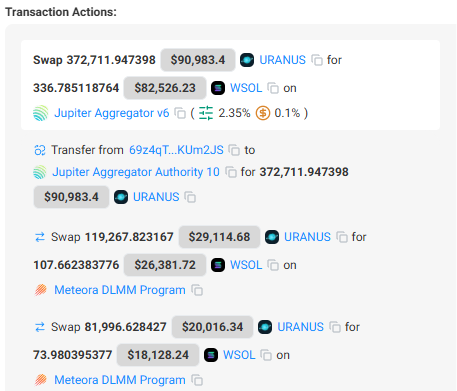Click the $18,128.24 value badge
457x391 pixels.
coord(158,355)
